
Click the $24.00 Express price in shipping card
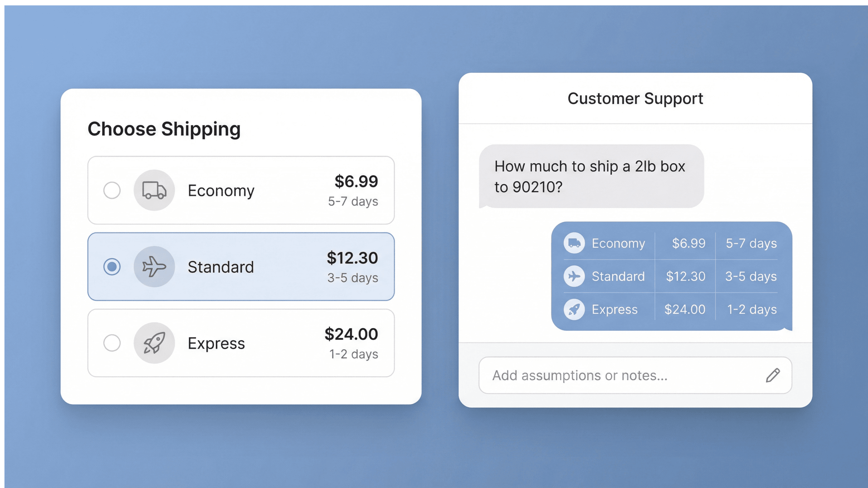(351, 334)
